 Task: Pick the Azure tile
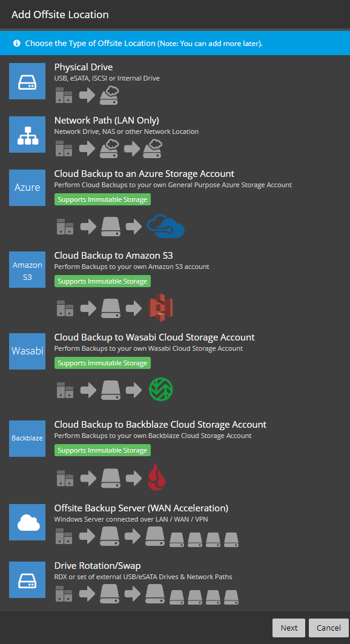[27, 188]
